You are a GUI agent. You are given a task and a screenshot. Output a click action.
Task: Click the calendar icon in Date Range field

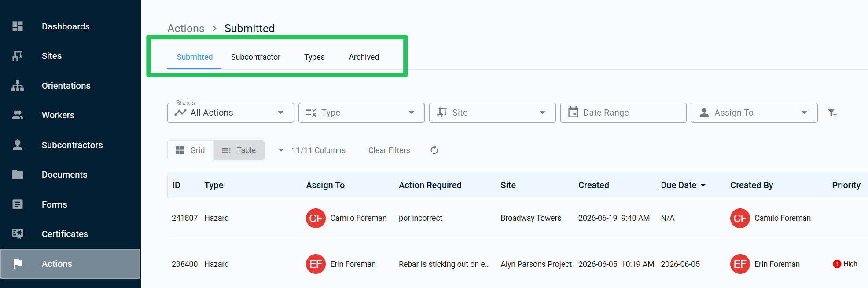coord(573,113)
